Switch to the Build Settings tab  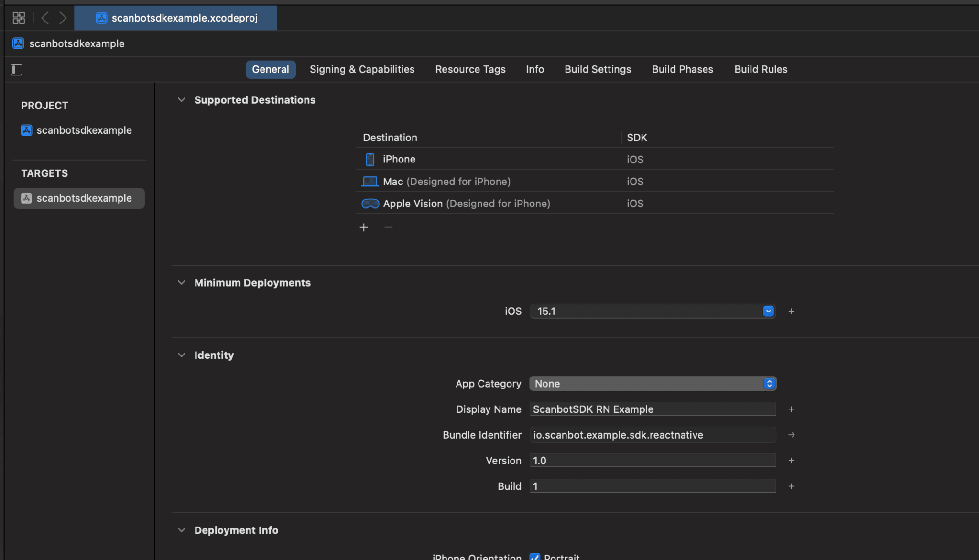(x=598, y=69)
